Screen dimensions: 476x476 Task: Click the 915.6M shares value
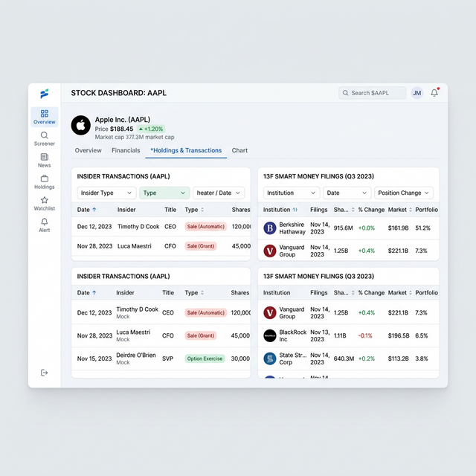click(x=344, y=228)
